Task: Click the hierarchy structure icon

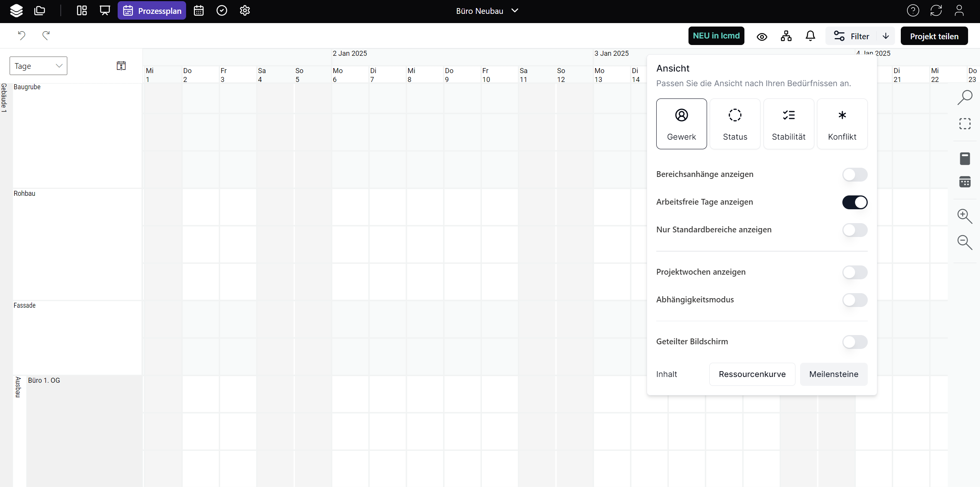Action: click(786, 36)
